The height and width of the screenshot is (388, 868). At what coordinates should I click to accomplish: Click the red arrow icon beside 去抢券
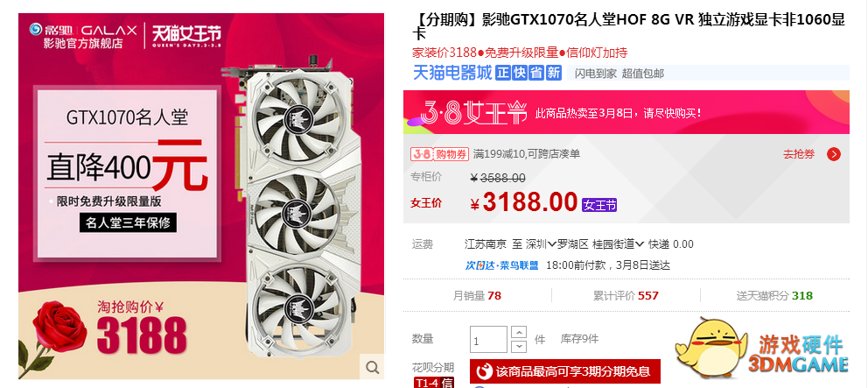click(x=834, y=154)
